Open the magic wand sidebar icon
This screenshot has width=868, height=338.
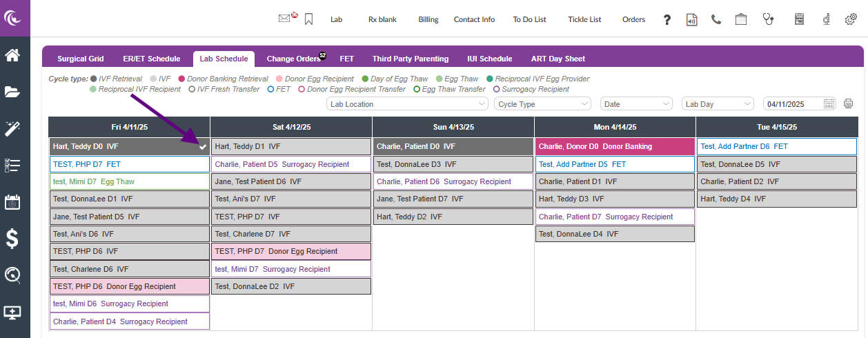[x=12, y=128]
